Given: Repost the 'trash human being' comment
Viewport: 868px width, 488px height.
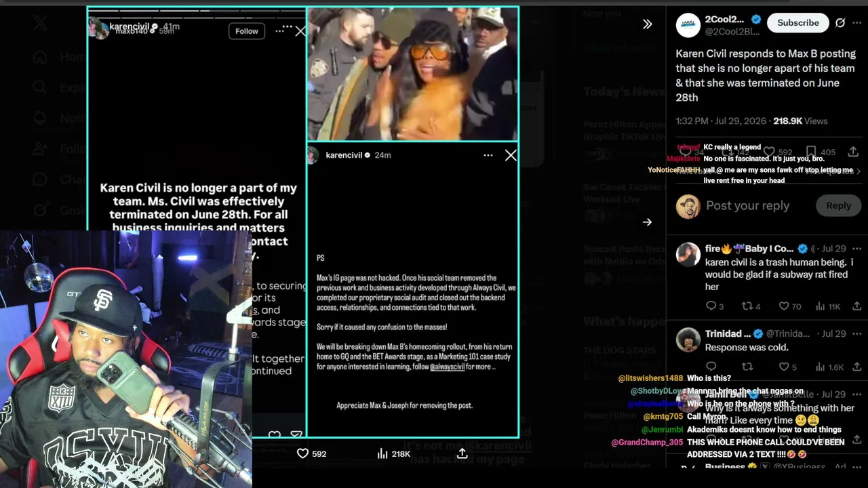Looking at the screenshot, I should 751,306.
